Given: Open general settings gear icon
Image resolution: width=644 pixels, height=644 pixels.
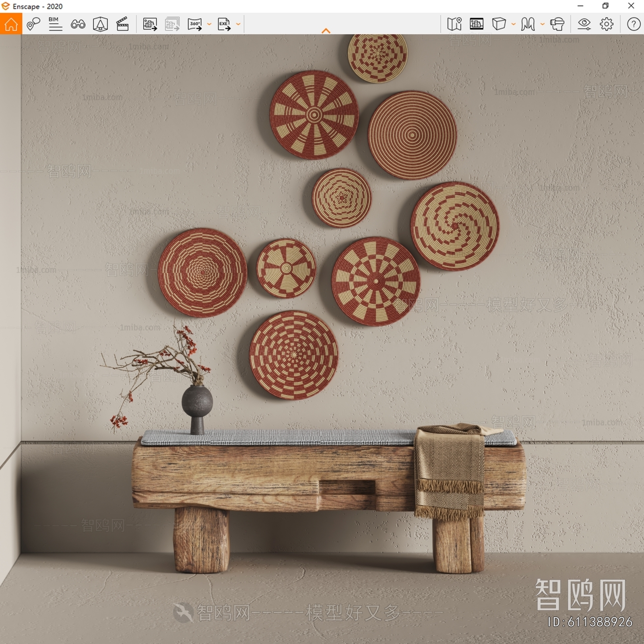Looking at the screenshot, I should click(x=607, y=24).
